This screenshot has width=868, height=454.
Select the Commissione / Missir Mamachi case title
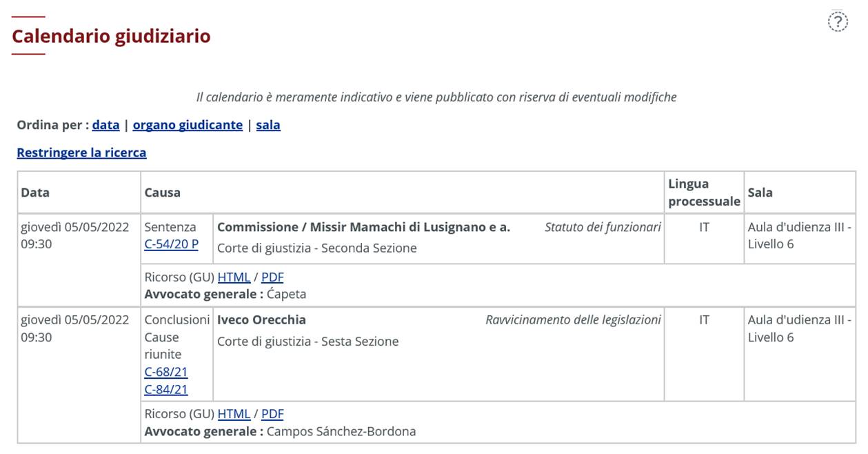point(363,227)
